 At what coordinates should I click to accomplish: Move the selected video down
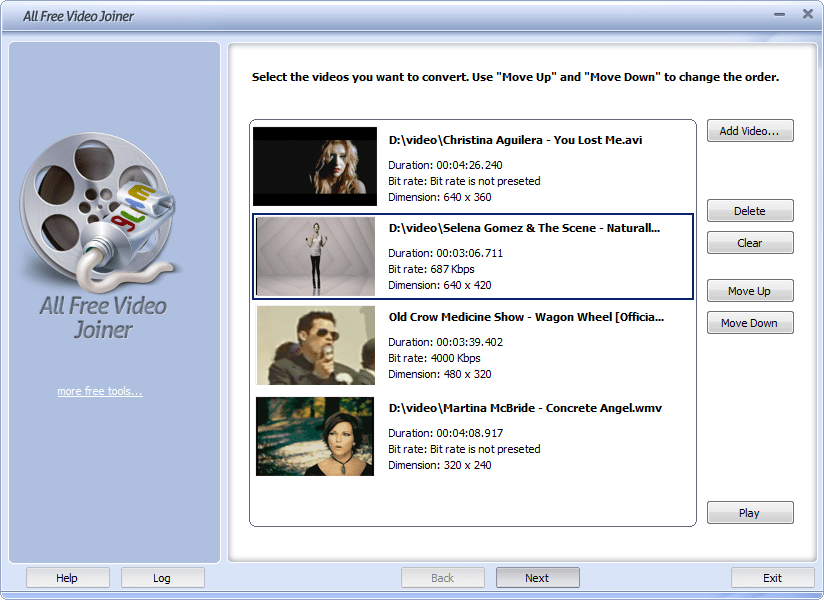[750, 322]
